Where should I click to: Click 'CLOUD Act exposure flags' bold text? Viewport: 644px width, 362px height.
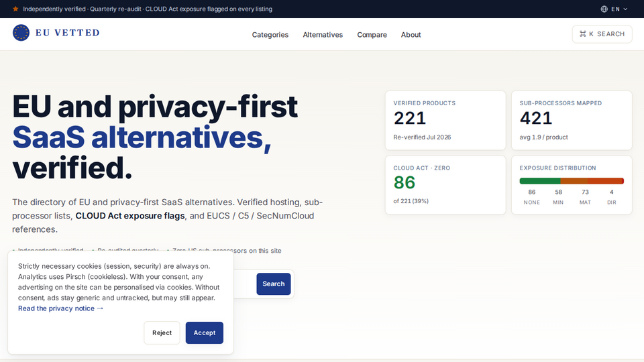129,216
